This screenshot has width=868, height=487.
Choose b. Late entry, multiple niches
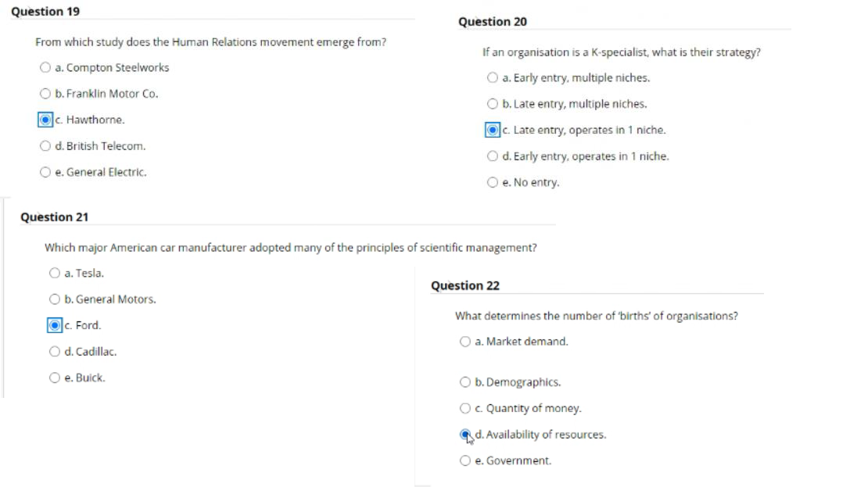tap(492, 103)
